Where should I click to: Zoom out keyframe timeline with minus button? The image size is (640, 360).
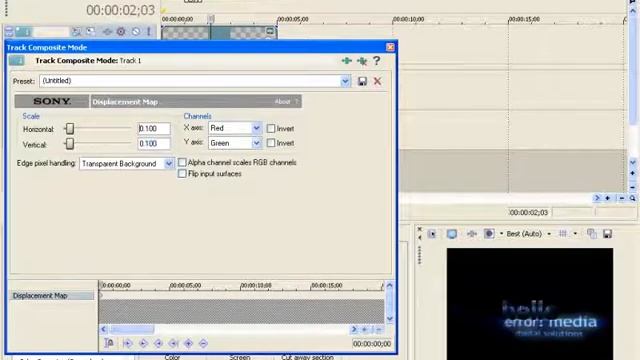[378, 329]
